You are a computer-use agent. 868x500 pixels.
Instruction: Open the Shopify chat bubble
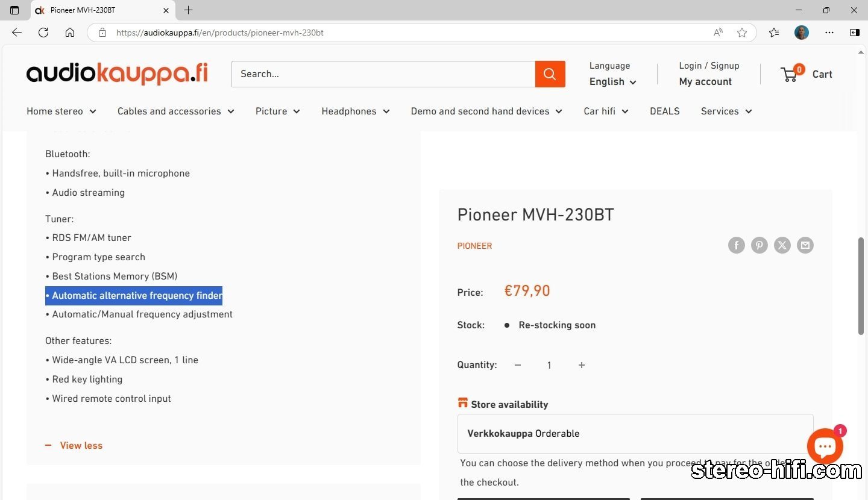click(x=825, y=446)
